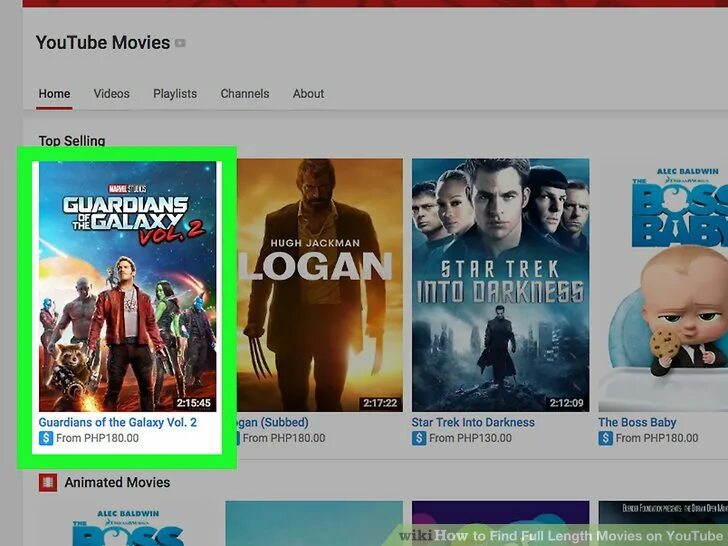Switch to the Videos tab
728x546 pixels.
coord(111,94)
